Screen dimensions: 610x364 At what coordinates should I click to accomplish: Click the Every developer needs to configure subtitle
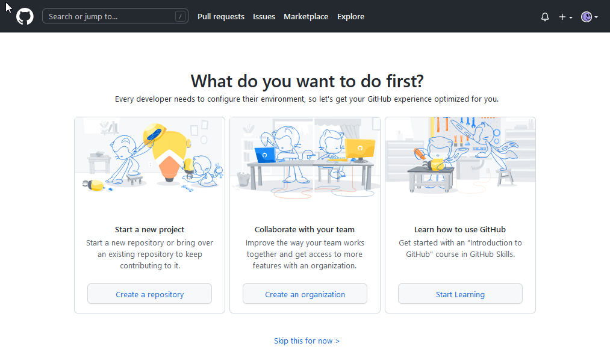tap(307, 99)
